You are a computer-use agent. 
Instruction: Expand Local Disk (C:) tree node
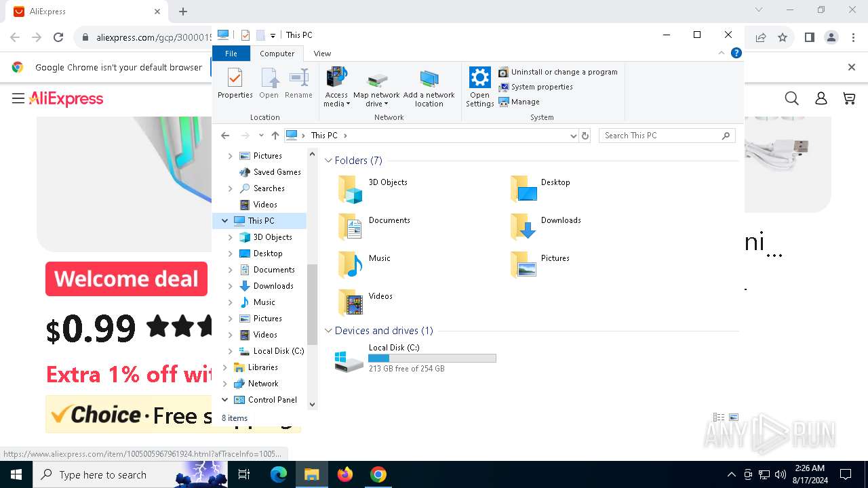(x=230, y=351)
